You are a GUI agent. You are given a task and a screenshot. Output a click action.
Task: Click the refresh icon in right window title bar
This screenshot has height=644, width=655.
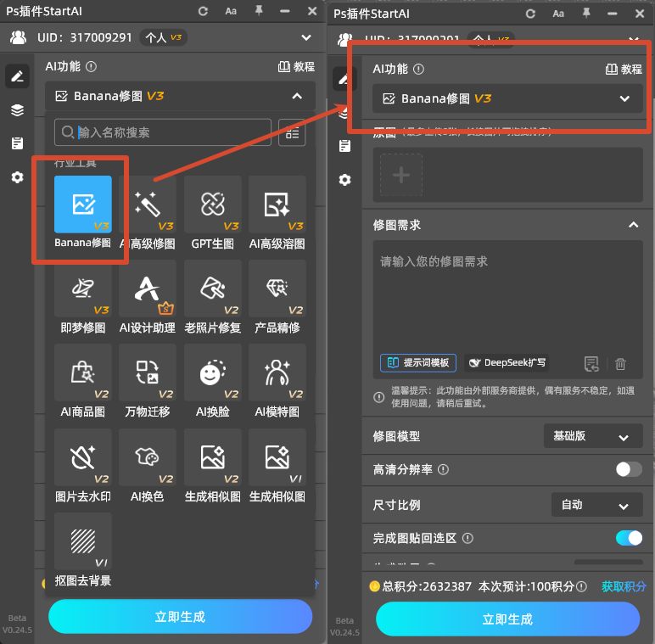[x=530, y=14]
